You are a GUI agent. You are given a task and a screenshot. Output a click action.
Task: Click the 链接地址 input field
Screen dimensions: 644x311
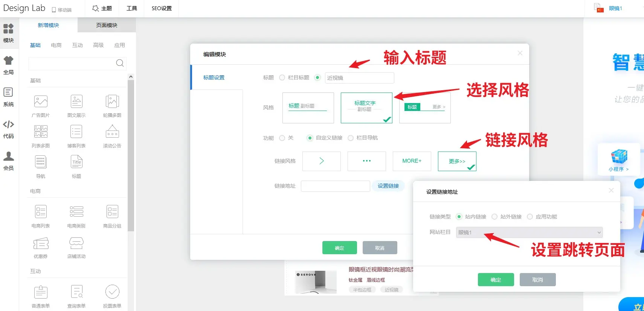(335, 186)
